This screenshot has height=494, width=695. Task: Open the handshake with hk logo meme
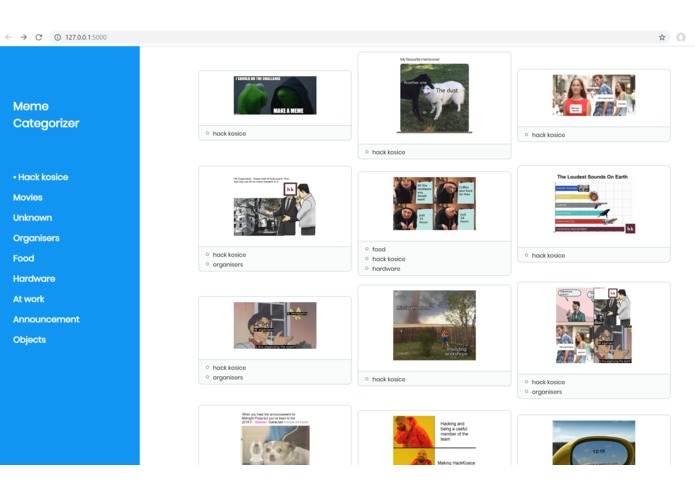275,206
